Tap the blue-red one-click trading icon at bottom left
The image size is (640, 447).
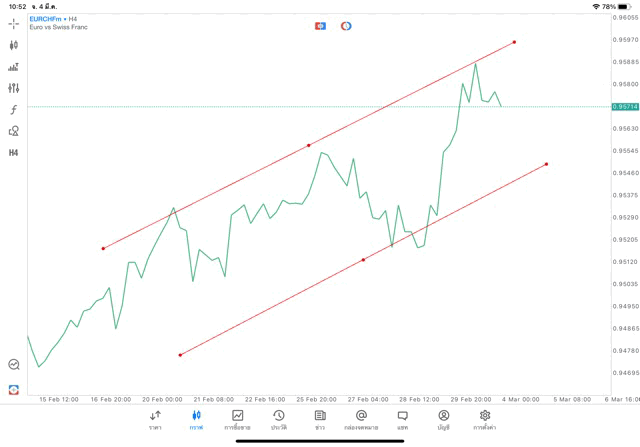(x=14, y=390)
